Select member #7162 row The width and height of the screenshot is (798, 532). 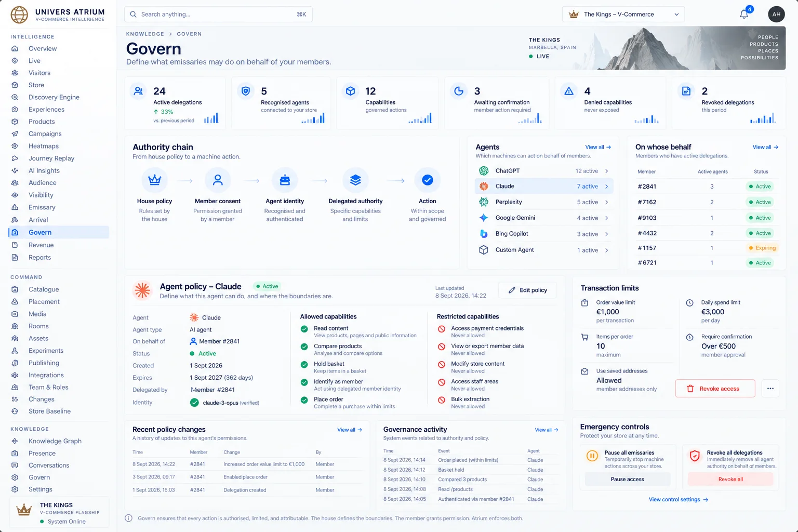click(707, 202)
